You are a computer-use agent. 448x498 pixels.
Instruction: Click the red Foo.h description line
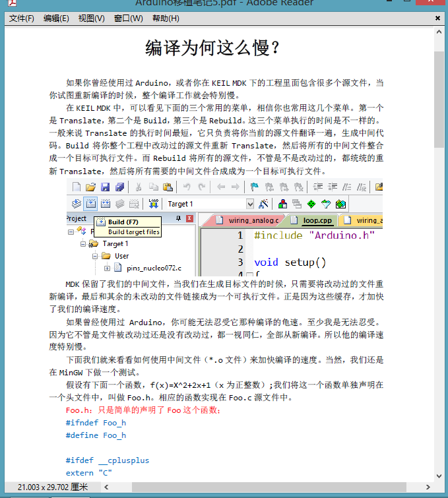pos(143,410)
